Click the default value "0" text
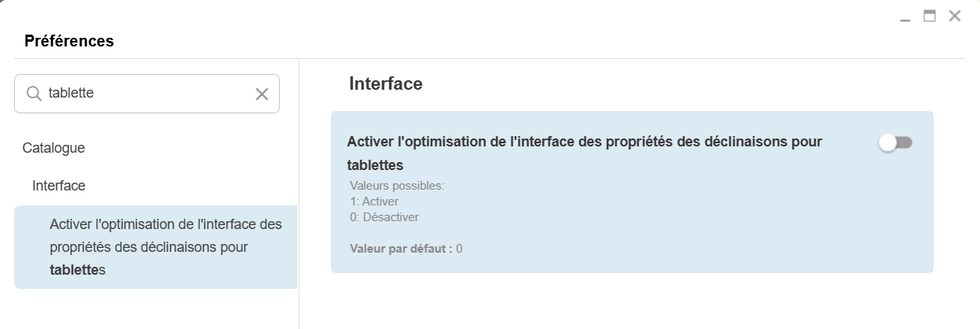980x329 pixels. pos(459,249)
